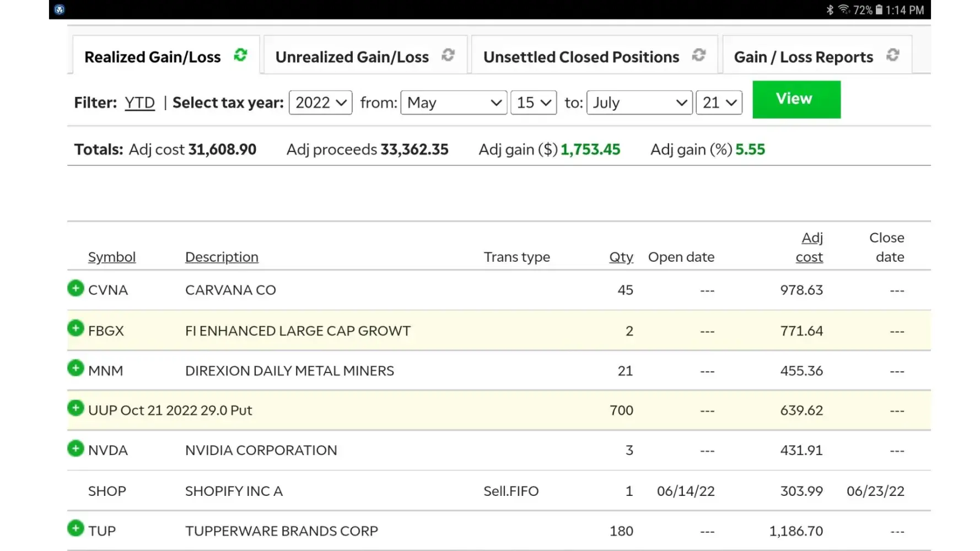Open the from-day 15 dropdown
Screen dimensions: 980x551
click(x=533, y=103)
